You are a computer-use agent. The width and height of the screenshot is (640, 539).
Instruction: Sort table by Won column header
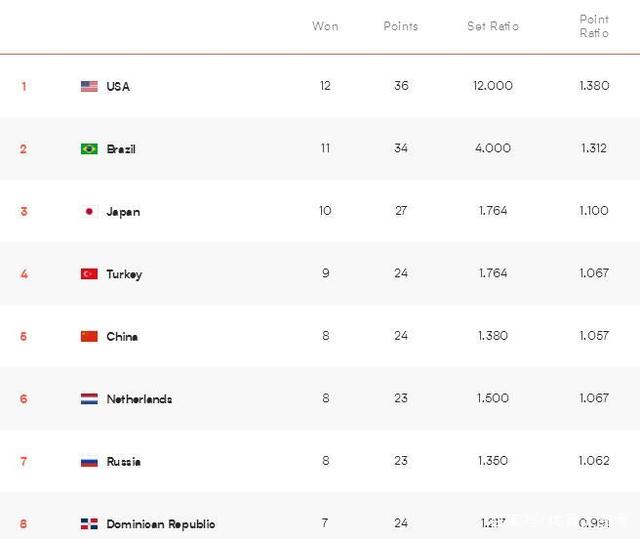[x=325, y=26]
